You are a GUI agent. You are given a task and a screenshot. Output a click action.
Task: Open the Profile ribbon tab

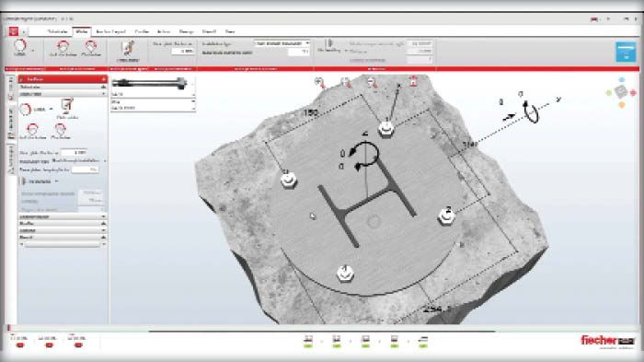142,31
